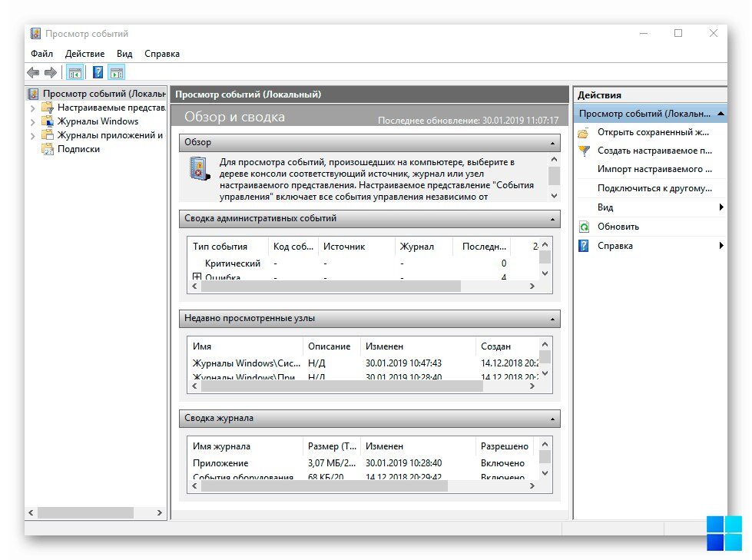Sort by Размер column header
This screenshot has height=560, width=752.
click(x=331, y=446)
